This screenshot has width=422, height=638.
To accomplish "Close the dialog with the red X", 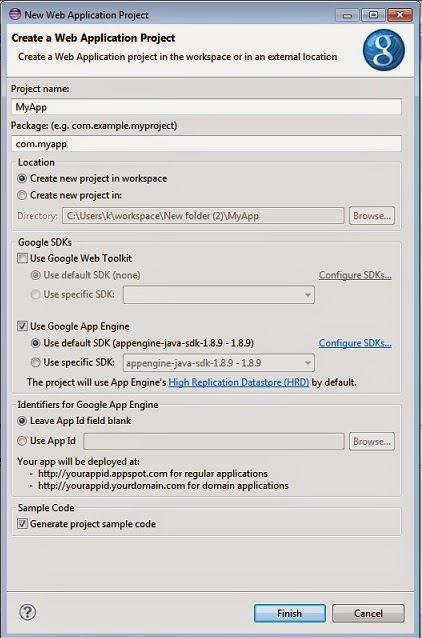I will click(x=400, y=15).
